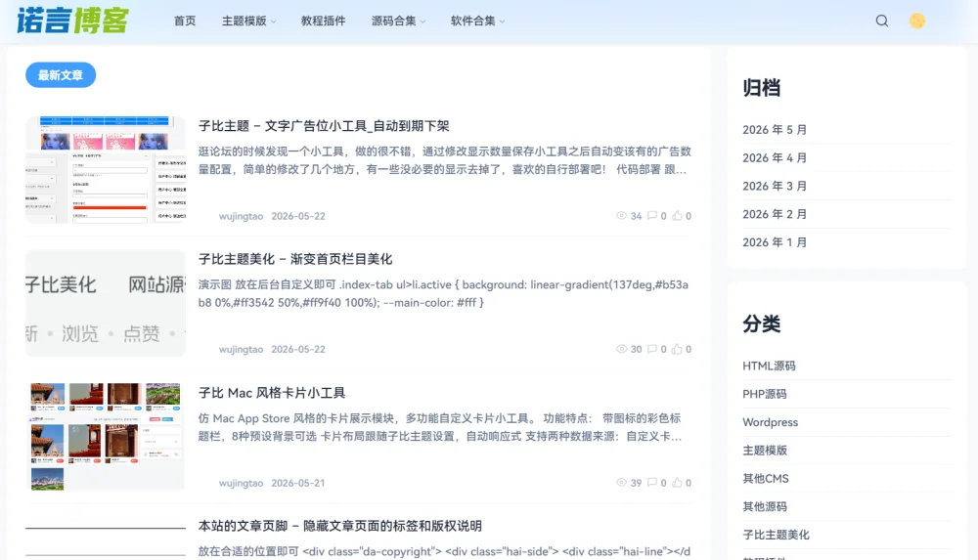This screenshot has height=560, width=978.
Task: Go to 首页 in the navigation bar
Action: 185,21
